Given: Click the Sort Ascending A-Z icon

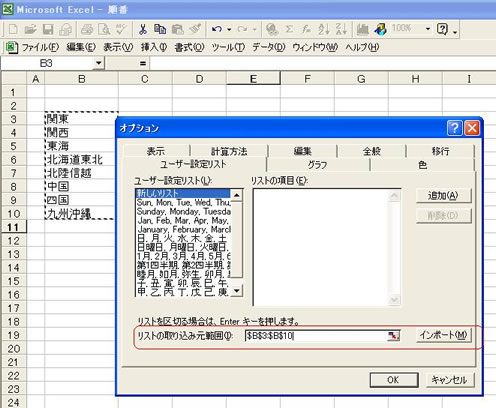Looking at the screenshot, I should (324, 30).
